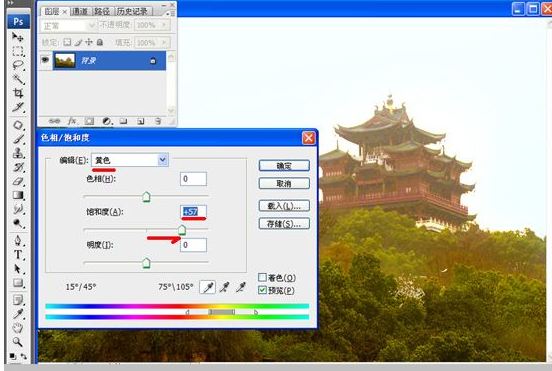Pick the first eyedropper in Hue/Saturation dialog
The image size is (552, 371).
[x=208, y=287]
